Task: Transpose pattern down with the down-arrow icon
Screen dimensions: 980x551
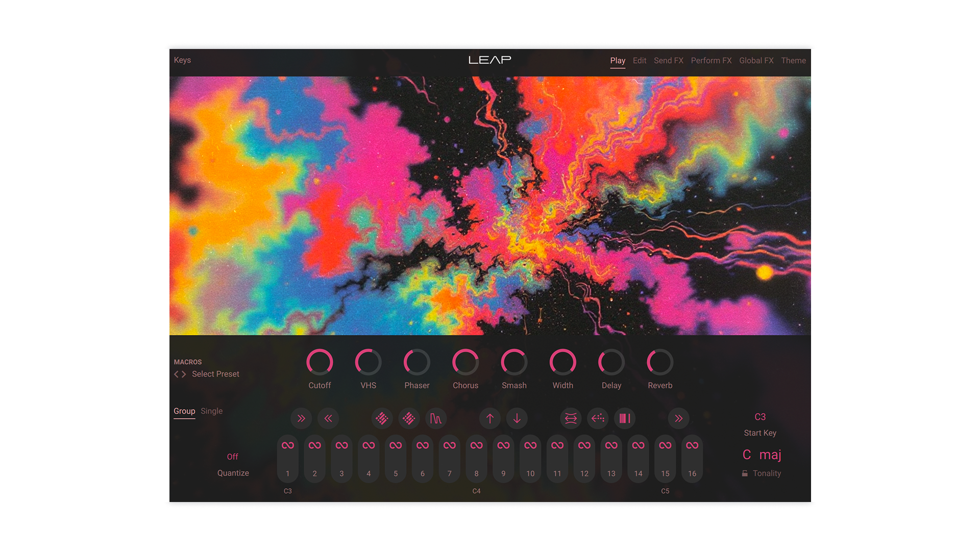Action: pyautogui.click(x=517, y=418)
